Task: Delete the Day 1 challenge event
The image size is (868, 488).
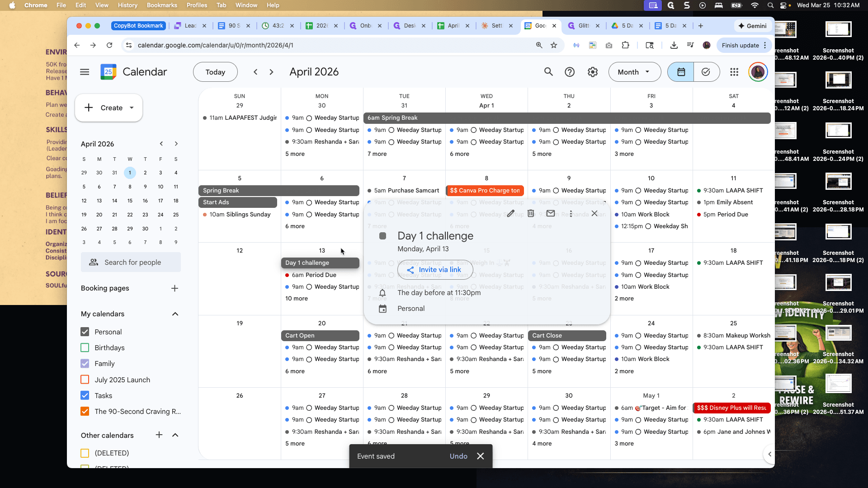Action: (531, 213)
